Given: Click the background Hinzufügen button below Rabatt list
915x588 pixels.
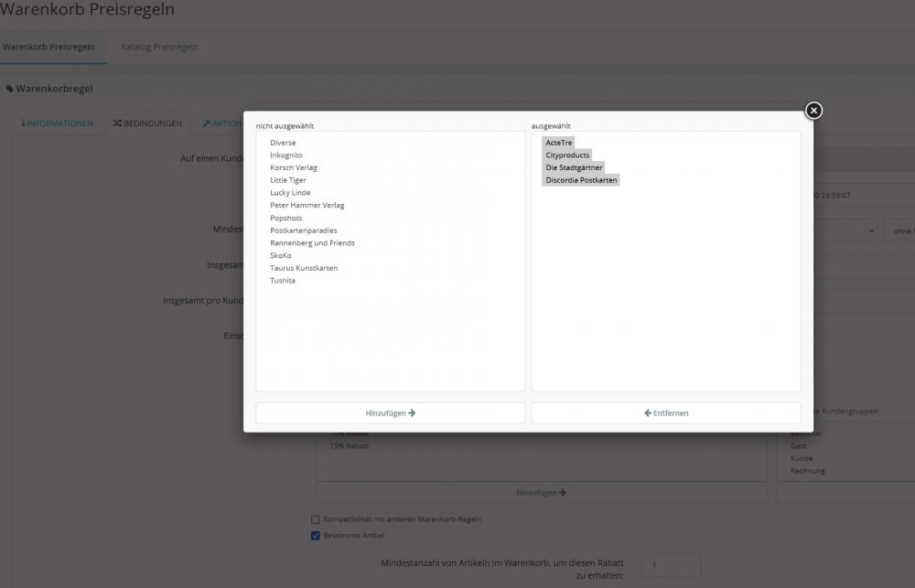Looking at the screenshot, I should coord(541,492).
